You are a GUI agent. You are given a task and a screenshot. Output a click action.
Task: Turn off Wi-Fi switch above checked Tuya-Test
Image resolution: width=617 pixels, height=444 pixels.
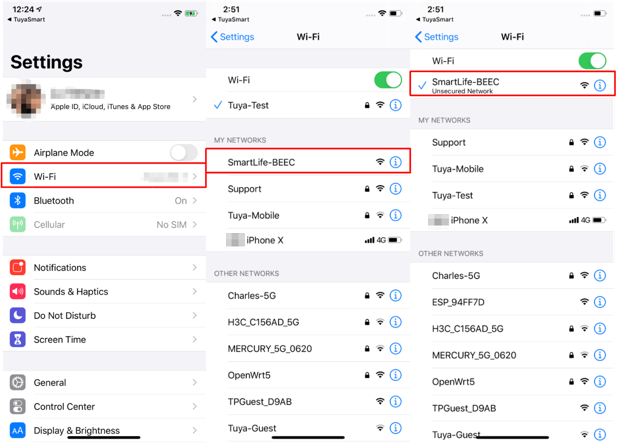coord(387,80)
